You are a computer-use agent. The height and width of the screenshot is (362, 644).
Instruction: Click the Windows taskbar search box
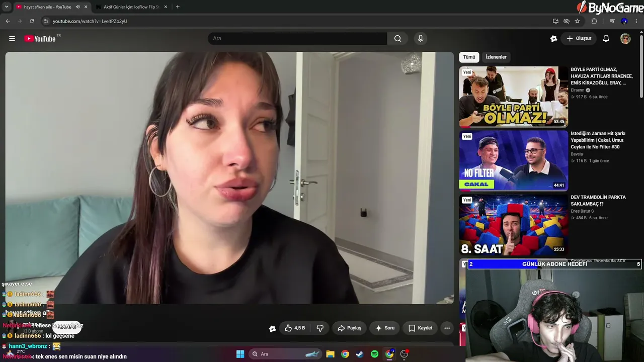[x=286, y=354]
